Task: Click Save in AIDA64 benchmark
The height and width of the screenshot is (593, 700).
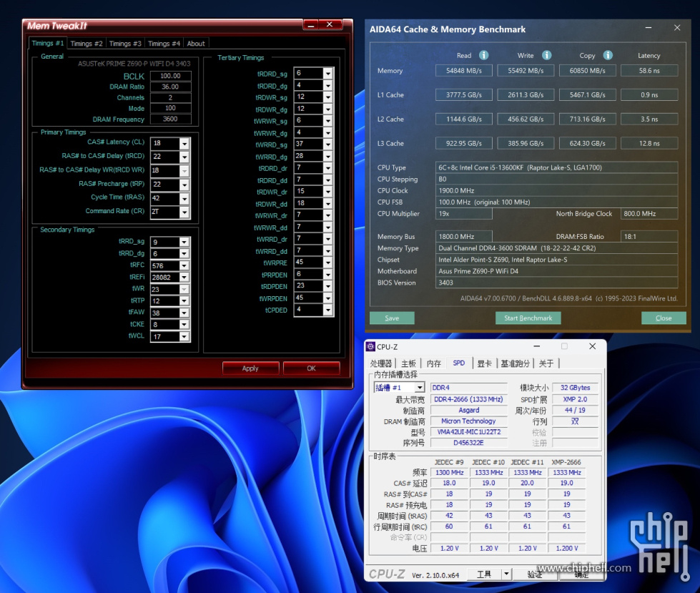Action: point(392,318)
